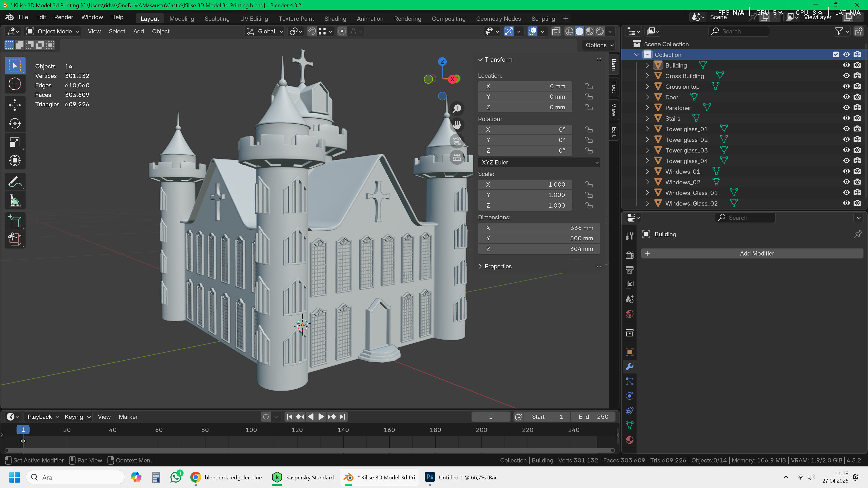The image size is (868, 488).
Task: Toggle lock on Scale Z
Action: (589, 205)
